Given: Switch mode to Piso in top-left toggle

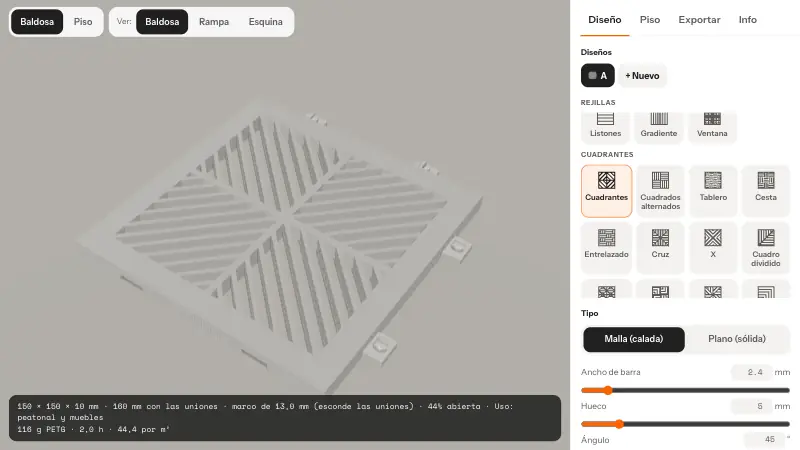Looking at the screenshot, I should click(83, 22).
